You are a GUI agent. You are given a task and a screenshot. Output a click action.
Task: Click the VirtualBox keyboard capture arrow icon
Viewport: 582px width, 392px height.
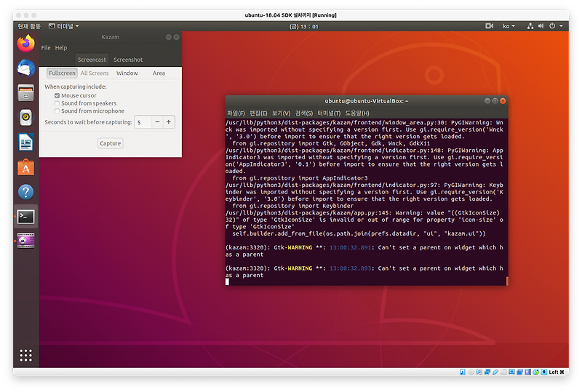tap(544, 372)
